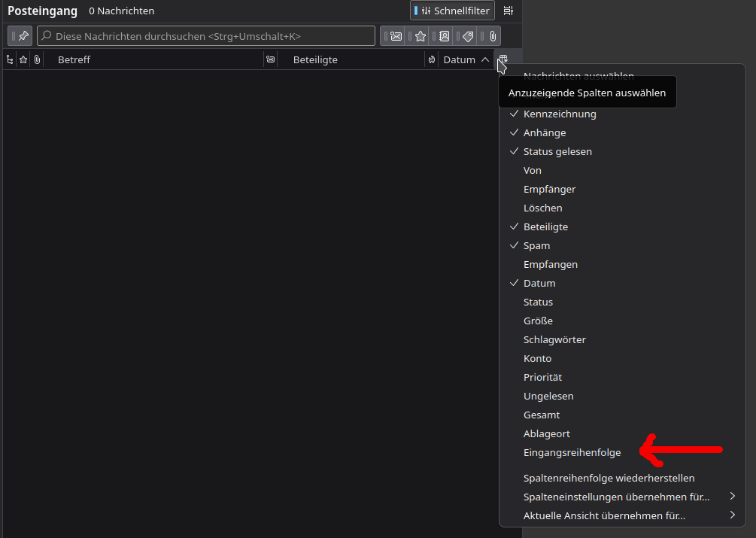Image resolution: width=756 pixels, height=538 pixels.
Task: Expand the Spalteneinstellungen übernehmen für submenu
Action: point(617,497)
